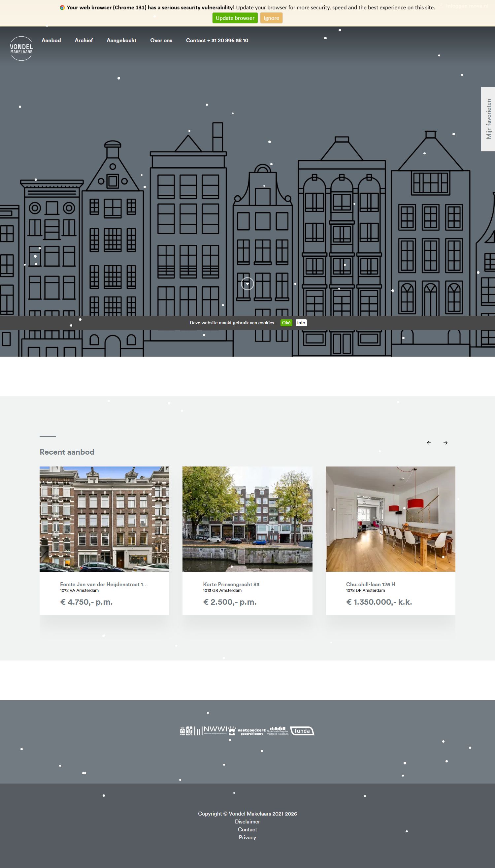Screen dimensions: 495x868
Task: Click the 1013 GR Amsterdam address text
Action: 222,591
